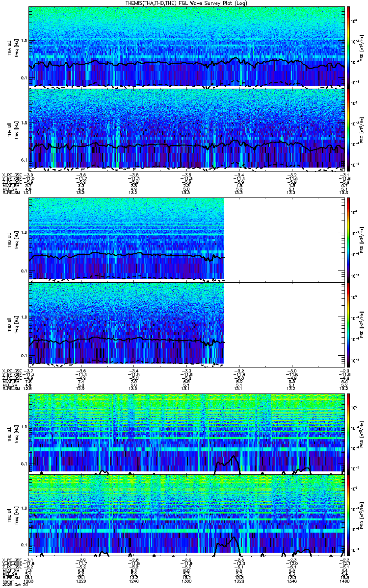
Task: Click the '0.1' frequency tick of THE B∥ panel
Action: tap(24, 545)
